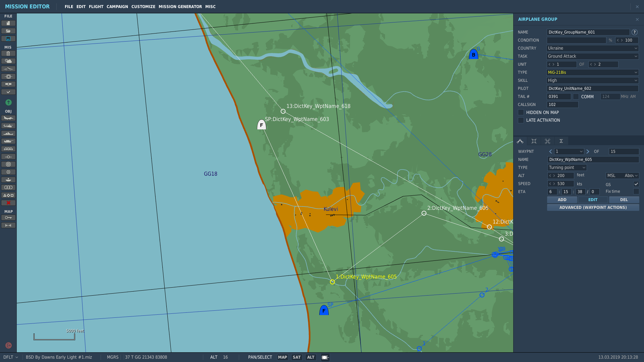Select the ship group placement tool

click(8, 133)
